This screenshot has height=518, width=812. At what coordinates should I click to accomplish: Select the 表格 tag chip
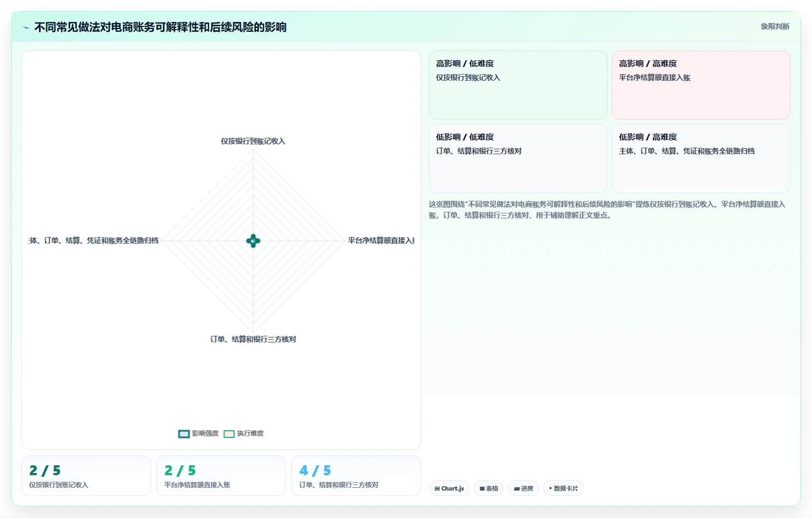coord(489,488)
